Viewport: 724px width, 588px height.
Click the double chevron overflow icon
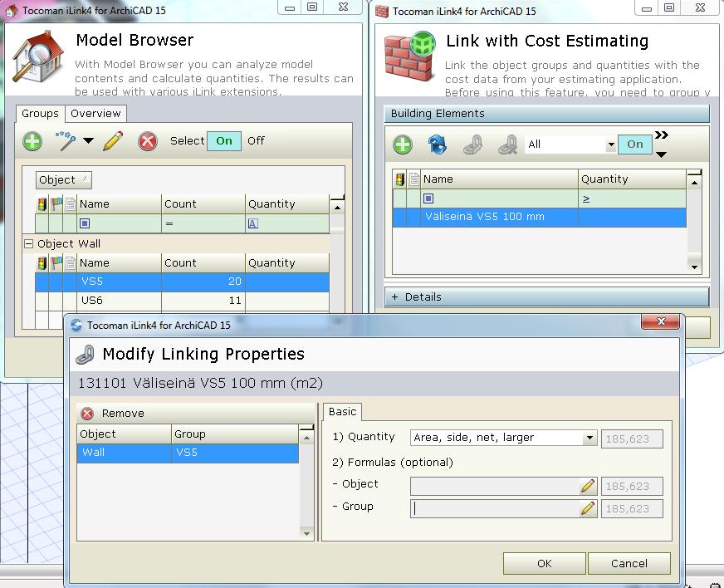click(x=661, y=135)
